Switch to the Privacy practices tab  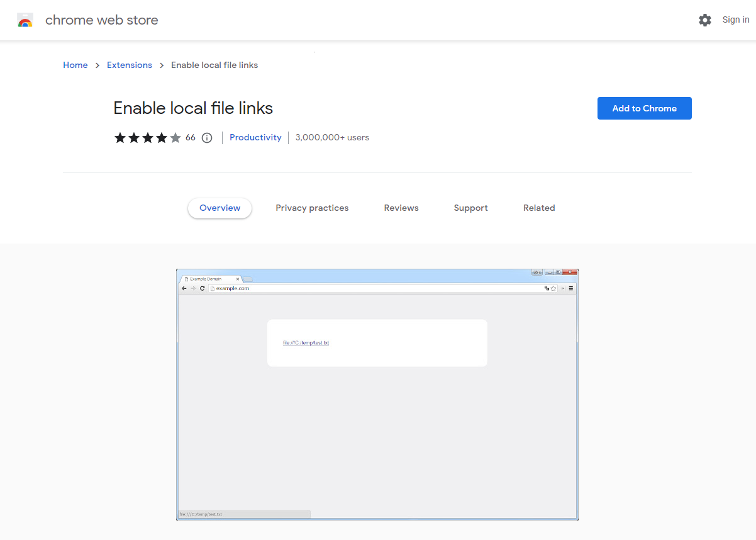312,208
